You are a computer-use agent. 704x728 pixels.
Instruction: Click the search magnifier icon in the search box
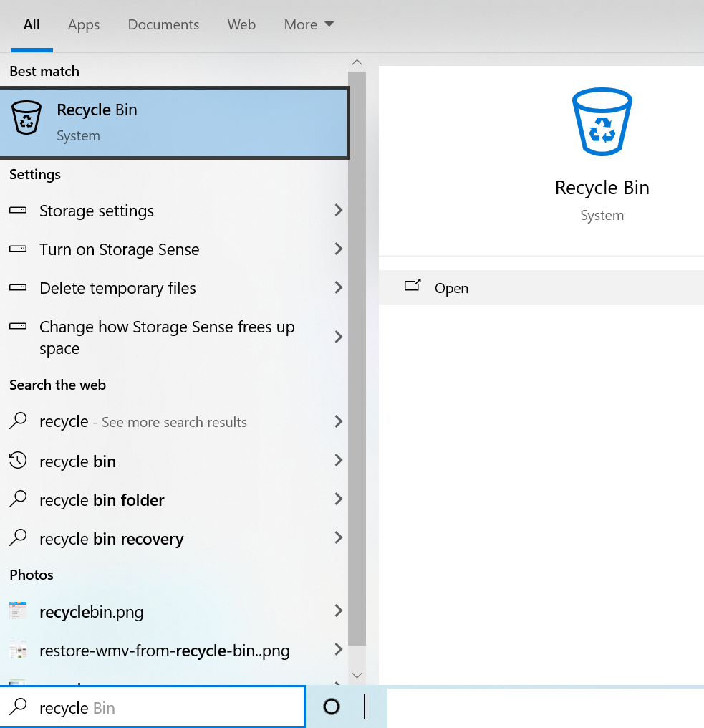point(18,707)
